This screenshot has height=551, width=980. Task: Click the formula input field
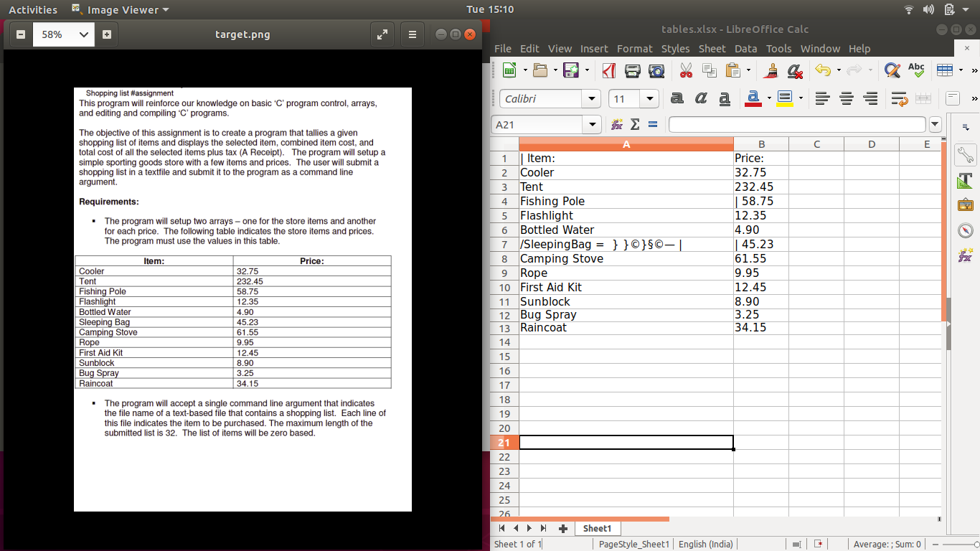click(797, 125)
